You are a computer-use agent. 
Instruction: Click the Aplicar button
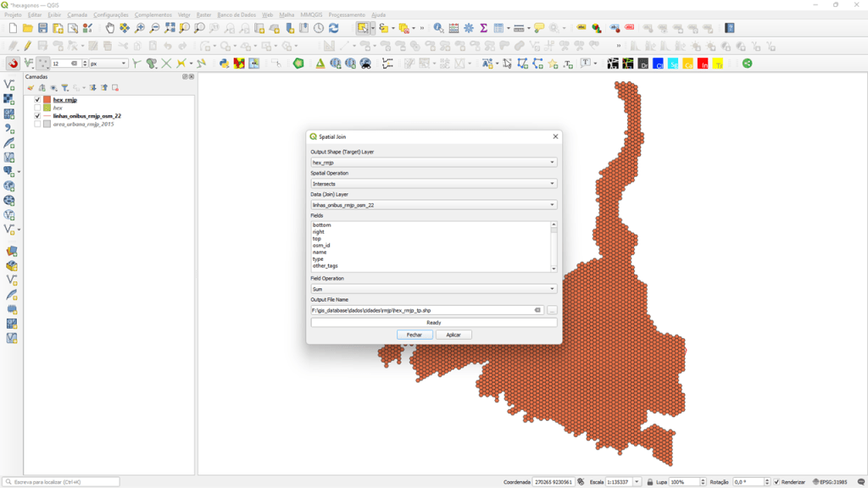tap(453, 335)
